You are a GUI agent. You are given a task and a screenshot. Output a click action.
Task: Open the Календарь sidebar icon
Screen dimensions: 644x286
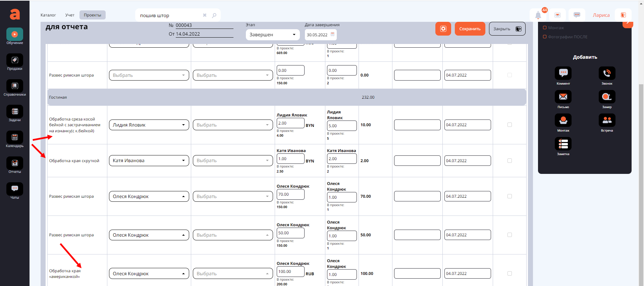[15, 138]
